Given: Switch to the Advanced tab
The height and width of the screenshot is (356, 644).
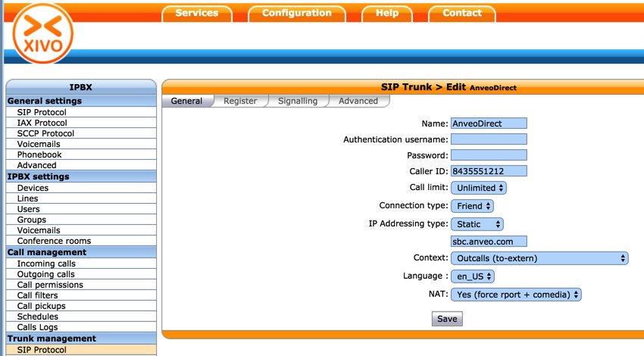Looking at the screenshot, I should [358, 101].
